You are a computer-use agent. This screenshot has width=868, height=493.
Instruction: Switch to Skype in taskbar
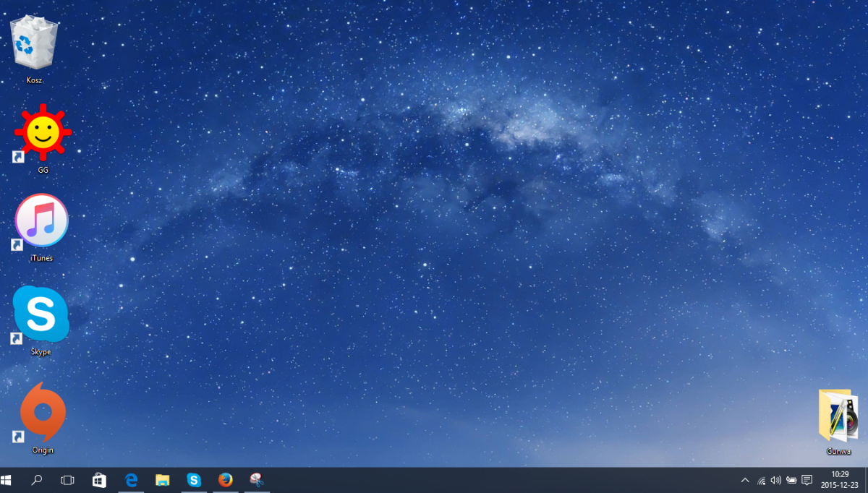(194, 480)
